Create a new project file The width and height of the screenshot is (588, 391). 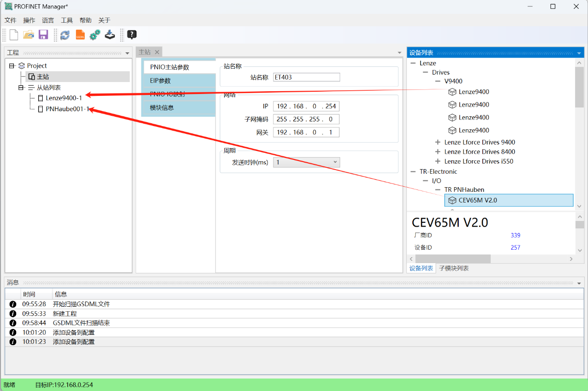14,35
